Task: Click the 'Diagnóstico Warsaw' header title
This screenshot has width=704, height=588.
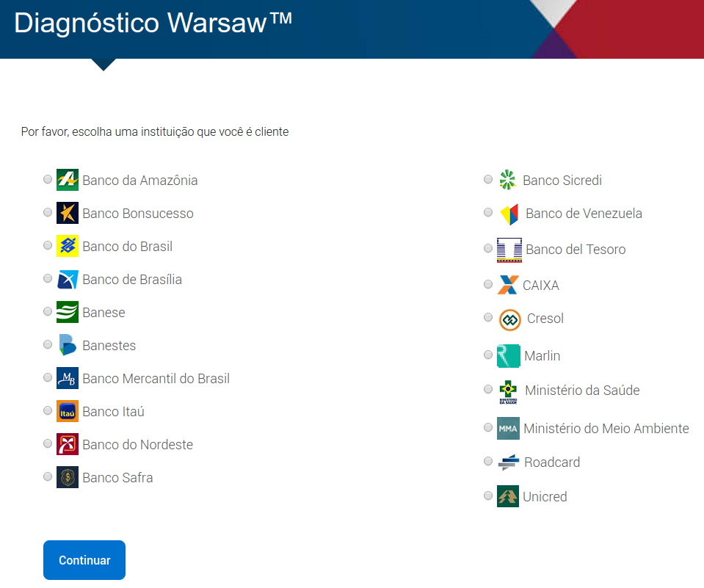Action: coord(153,23)
